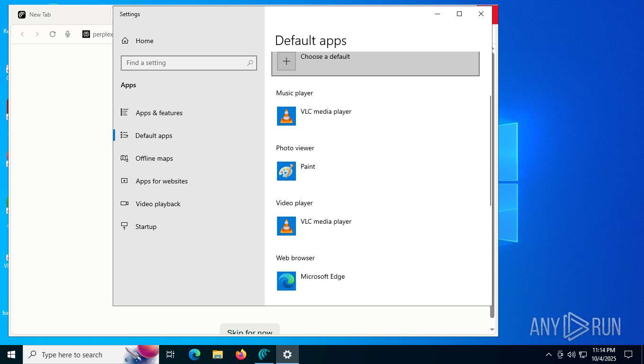This screenshot has height=364, width=644.
Task: Click the taskbar volume icon
Action: 571,355
